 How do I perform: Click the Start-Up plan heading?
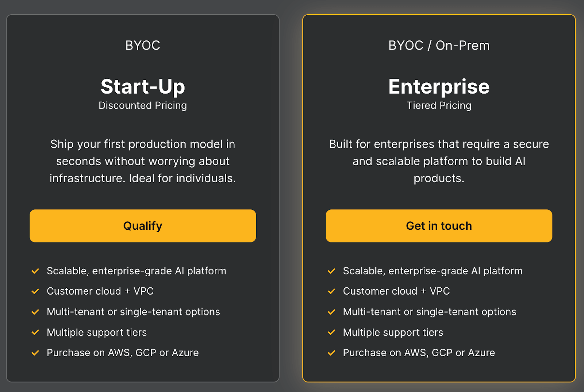[x=143, y=87]
